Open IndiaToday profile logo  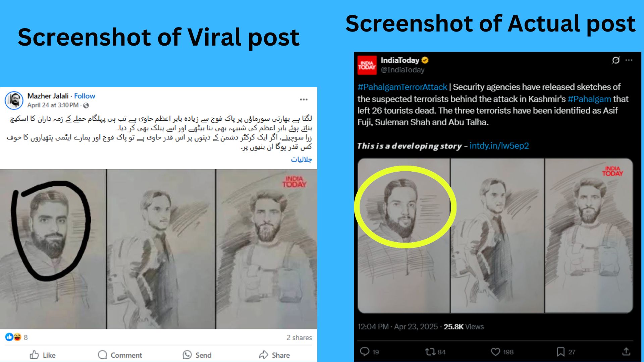[367, 65]
